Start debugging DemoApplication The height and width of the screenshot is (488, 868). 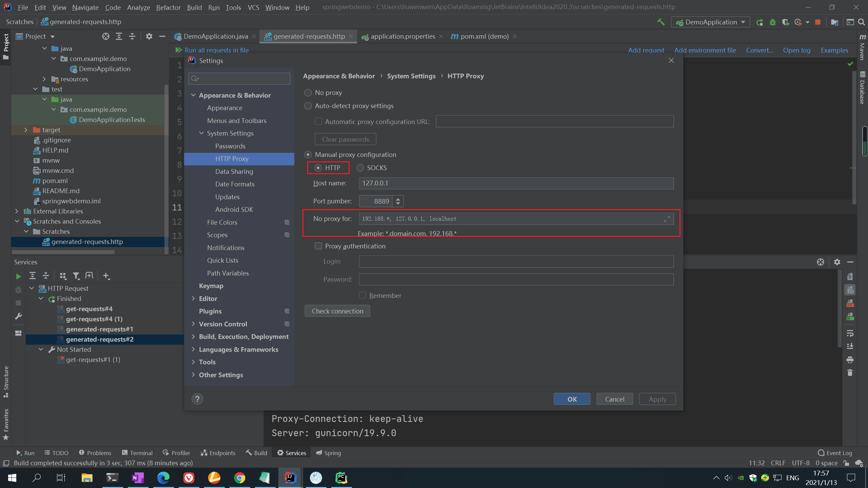[x=773, y=22]
